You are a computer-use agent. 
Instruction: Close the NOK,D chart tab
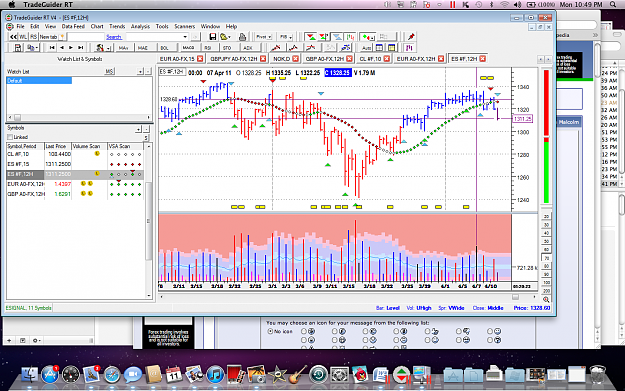tap(295, 59)
